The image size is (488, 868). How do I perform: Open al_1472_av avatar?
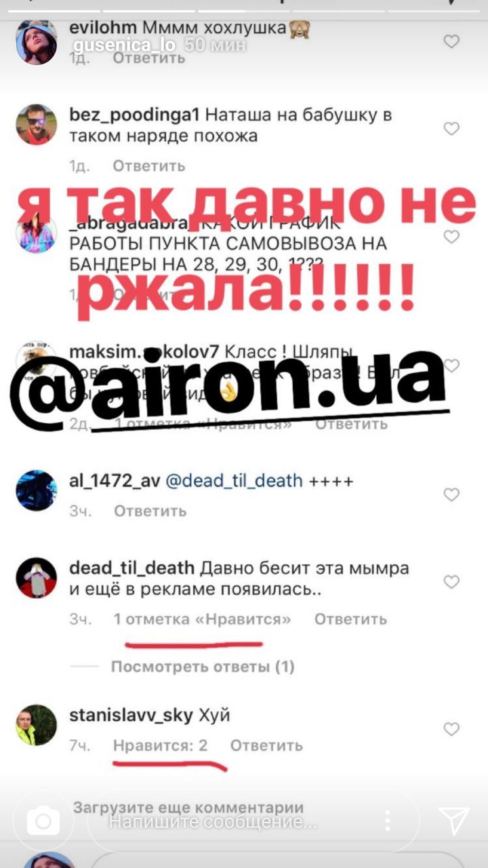pos(37,490)
